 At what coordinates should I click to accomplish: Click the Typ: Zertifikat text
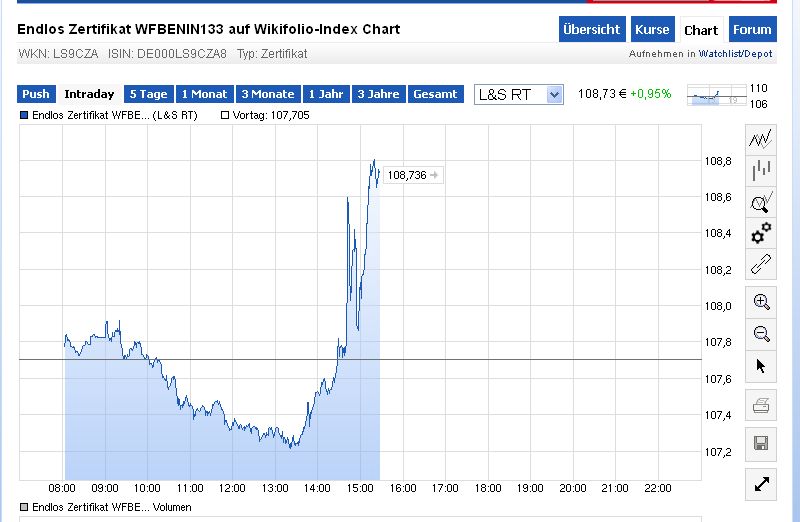point(272,54)
